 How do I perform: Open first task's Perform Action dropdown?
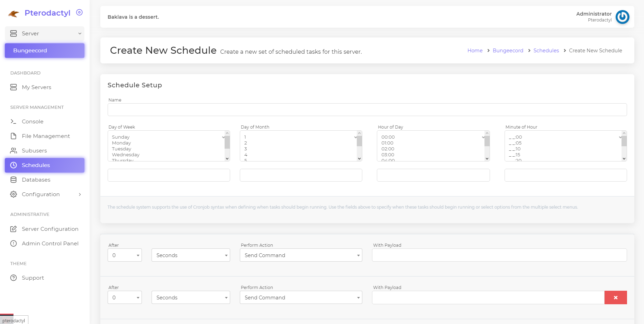(x=301, y=255)
